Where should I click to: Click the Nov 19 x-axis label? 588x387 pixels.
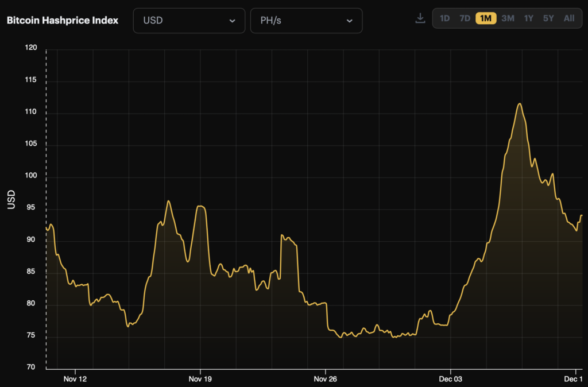[200, 379]
